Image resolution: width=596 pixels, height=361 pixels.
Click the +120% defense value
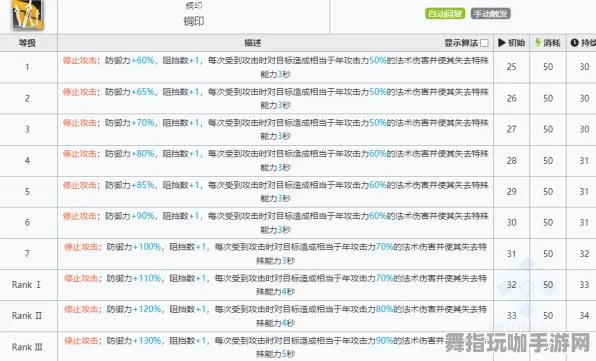147,309
